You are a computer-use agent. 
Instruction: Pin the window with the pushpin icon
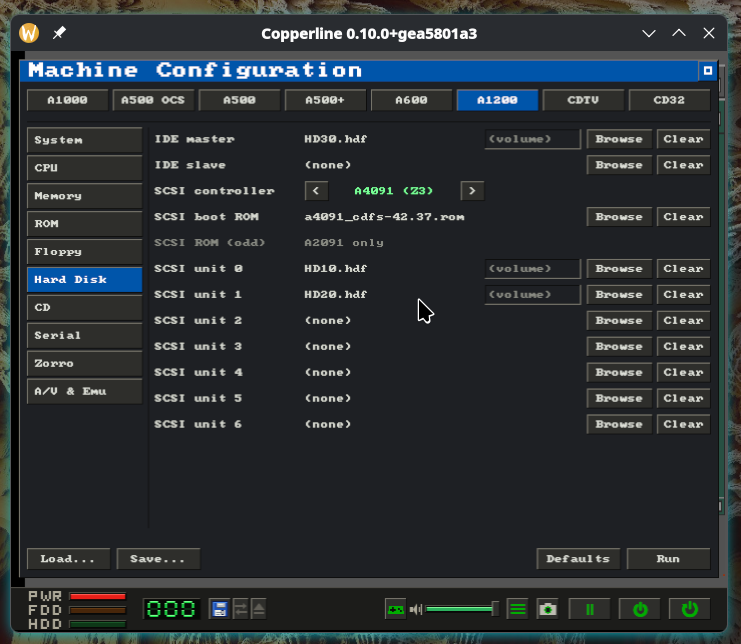point(59,33)
